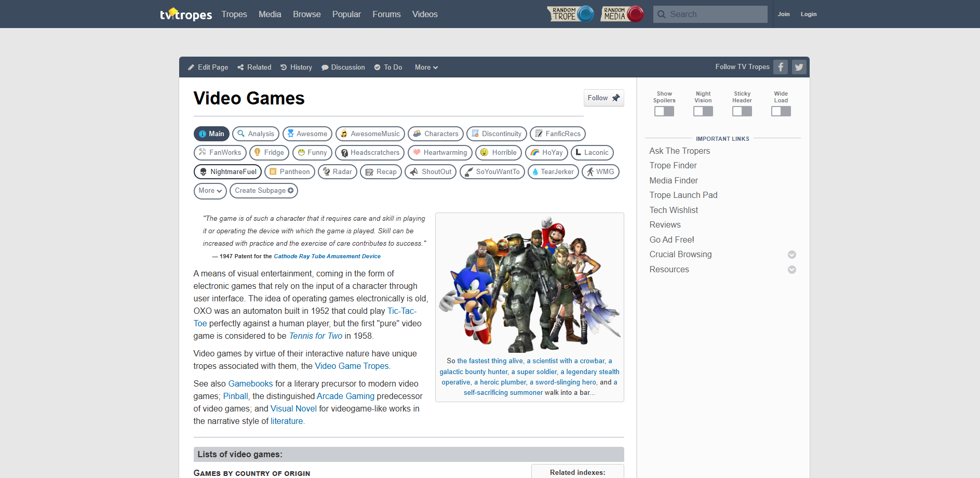Image resolution: width=980 pixels, height=478 pixels.
Task: Click the Discussion speech bubble icon
Action: click(325, 68)
